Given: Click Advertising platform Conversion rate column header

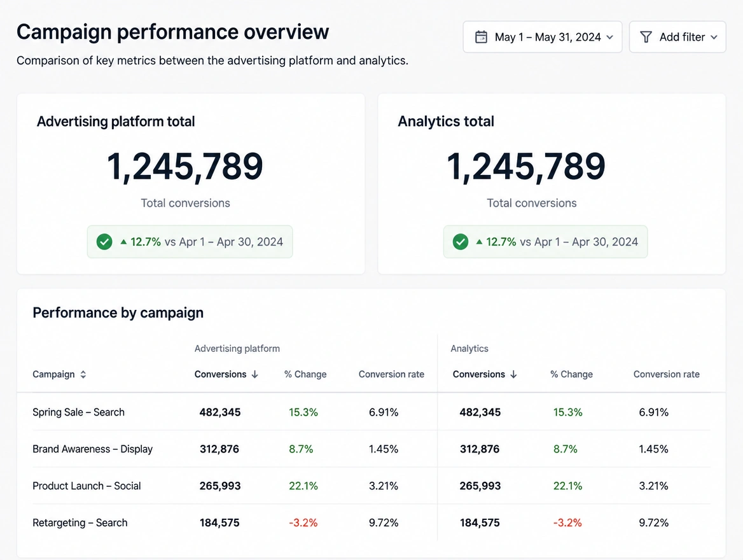Looking at the screenshot, I should pyautogui.click(x=391, y=375).
